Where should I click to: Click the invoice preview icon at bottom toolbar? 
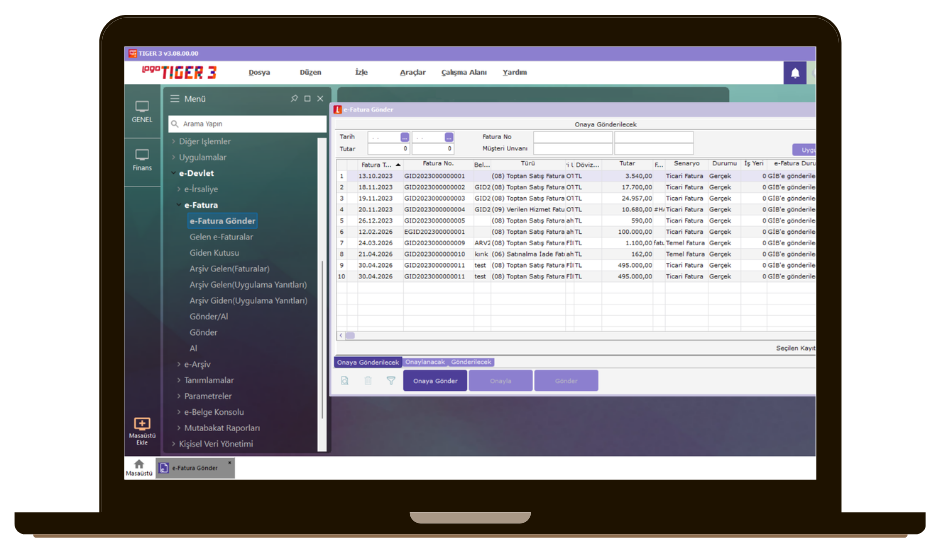click(x=345, y=380)
